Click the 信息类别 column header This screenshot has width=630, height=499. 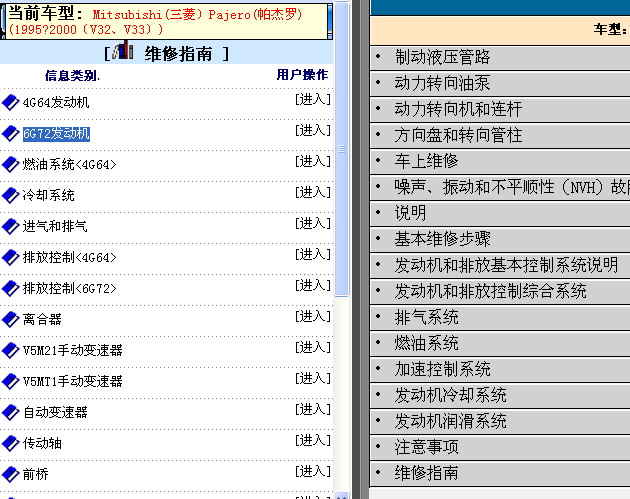click(72, 75)
